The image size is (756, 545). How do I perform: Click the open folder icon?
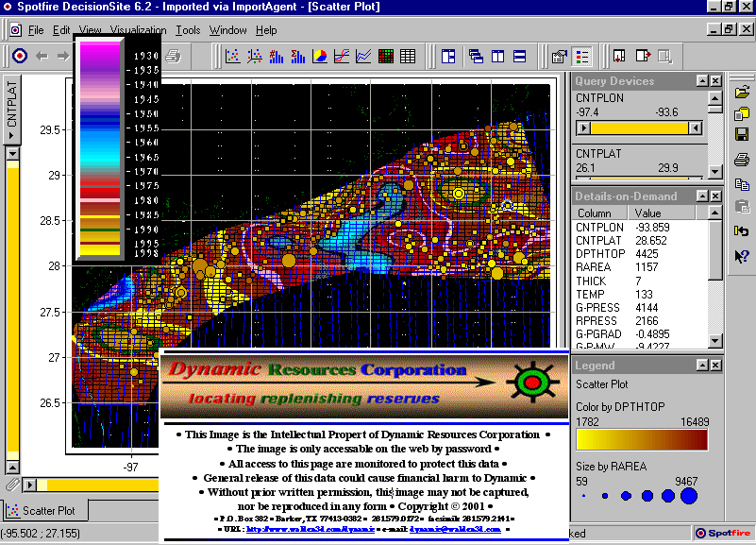[742, 93]
